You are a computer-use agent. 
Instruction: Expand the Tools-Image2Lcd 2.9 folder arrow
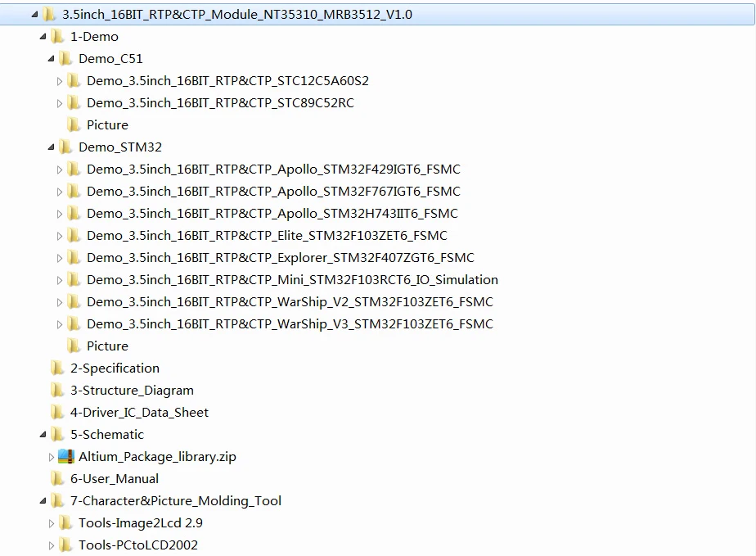tap(51, 523)
